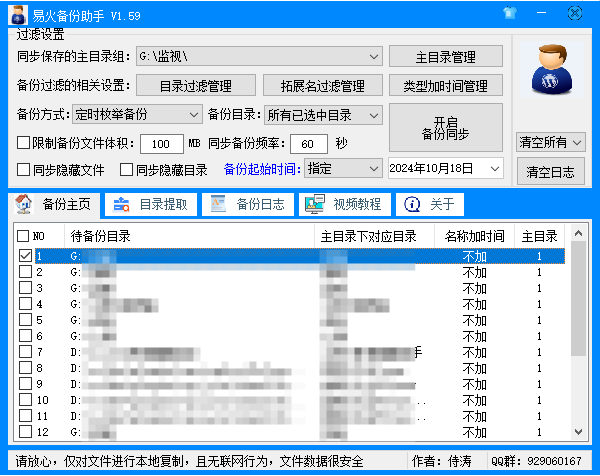Click the 目录过滤管理 button

tap(196, 86)
